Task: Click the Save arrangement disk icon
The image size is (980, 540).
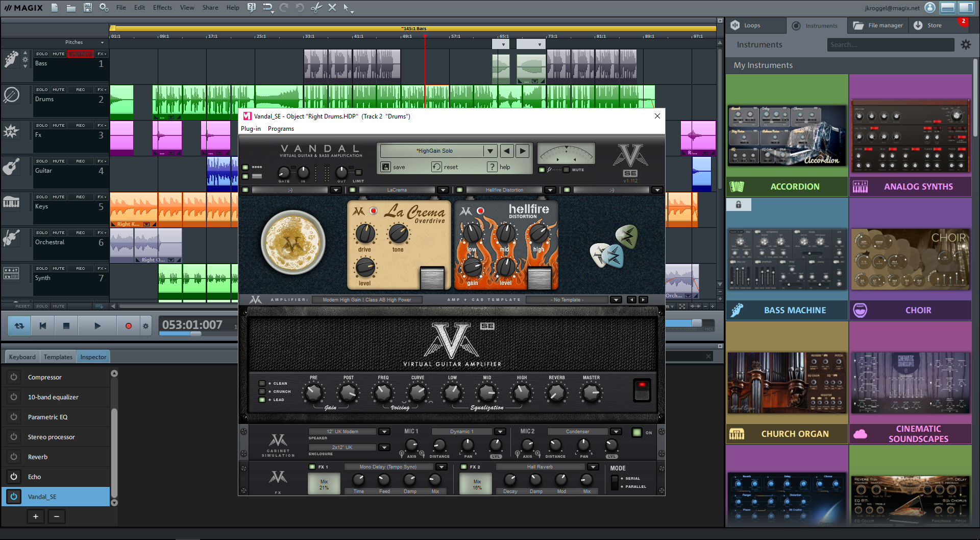Action: pyautogui.click(x=87, y=7)
